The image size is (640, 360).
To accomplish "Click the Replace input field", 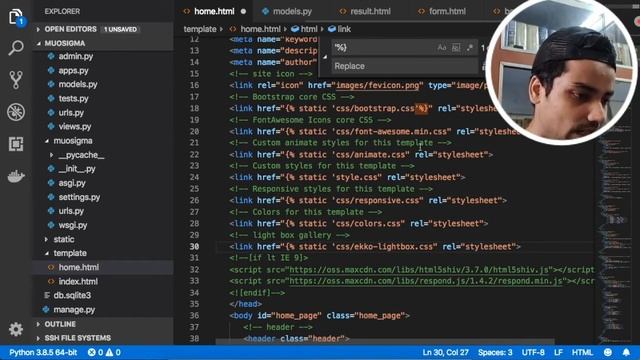I will point(404,66).
